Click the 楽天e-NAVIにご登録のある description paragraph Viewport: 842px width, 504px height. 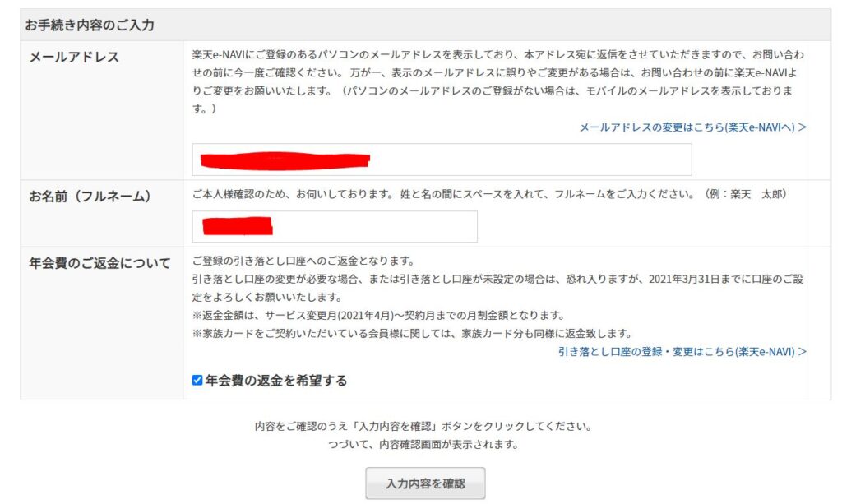(x=497, y=81)
